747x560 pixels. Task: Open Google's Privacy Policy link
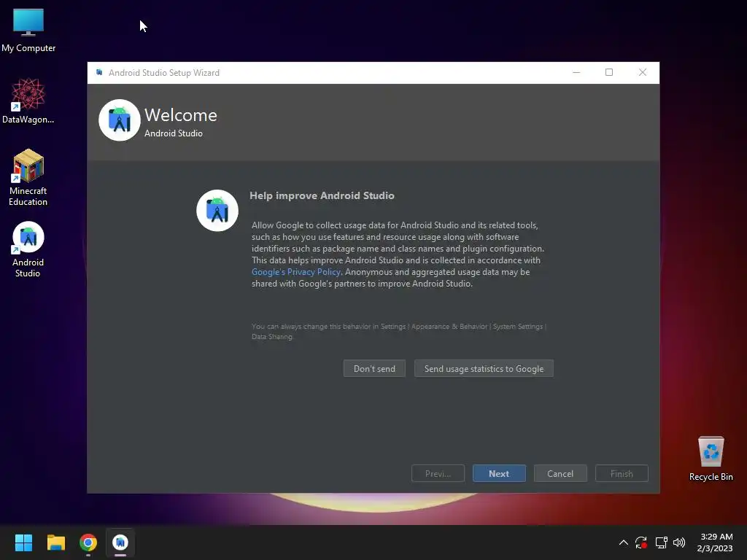[x=296, y=272]
